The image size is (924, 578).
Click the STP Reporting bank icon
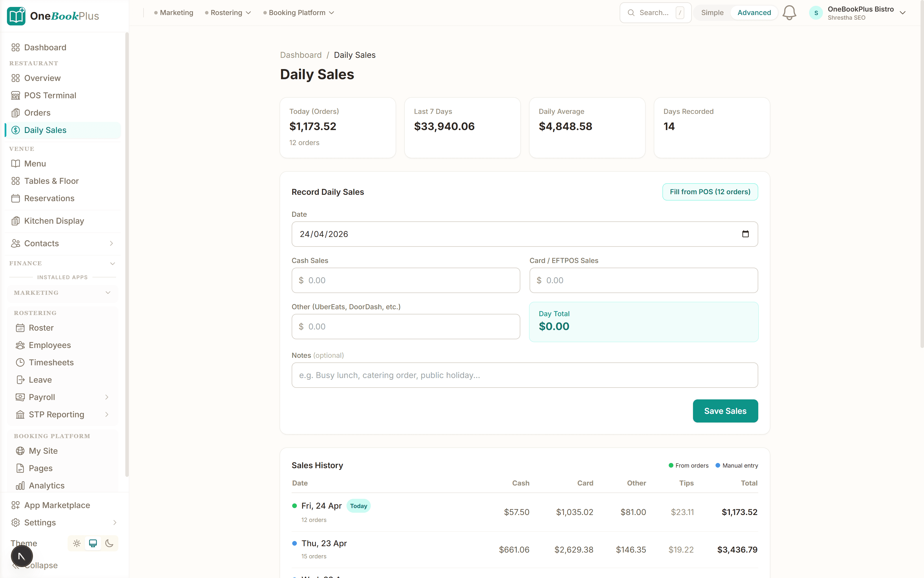[20, 414]
